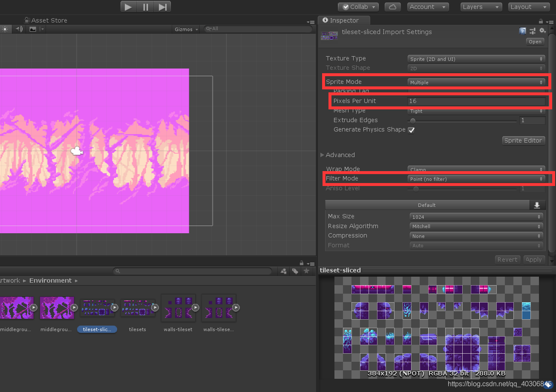
Task: Open the cloud services icon
Action: click(x=392, y=7)
